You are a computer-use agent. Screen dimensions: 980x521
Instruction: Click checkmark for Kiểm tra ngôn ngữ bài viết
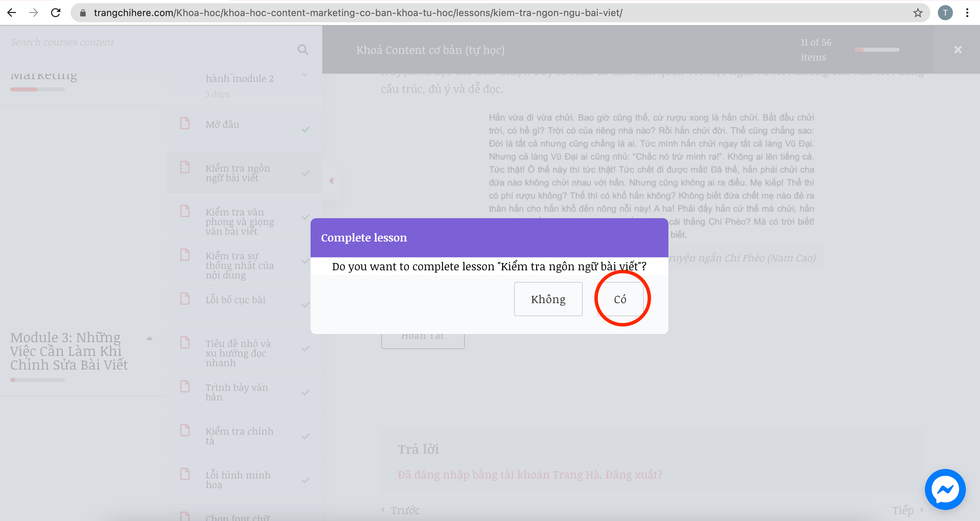point(305,173)
